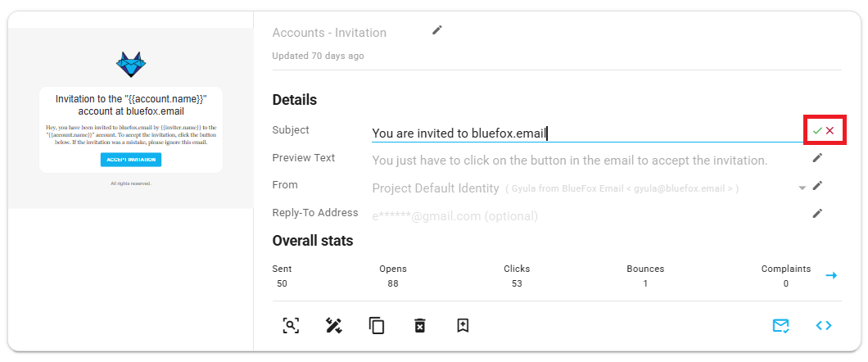Viewport: 868px width, 362px height.
Task: Open the email template thumbnail preview
Action: (131, 118)
